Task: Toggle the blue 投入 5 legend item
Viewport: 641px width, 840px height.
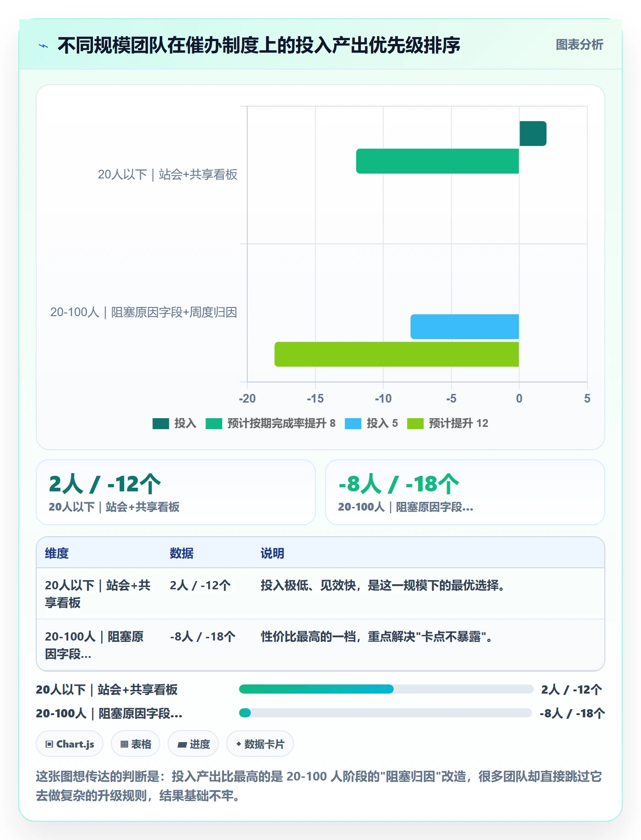Action: tap(371, 424)
